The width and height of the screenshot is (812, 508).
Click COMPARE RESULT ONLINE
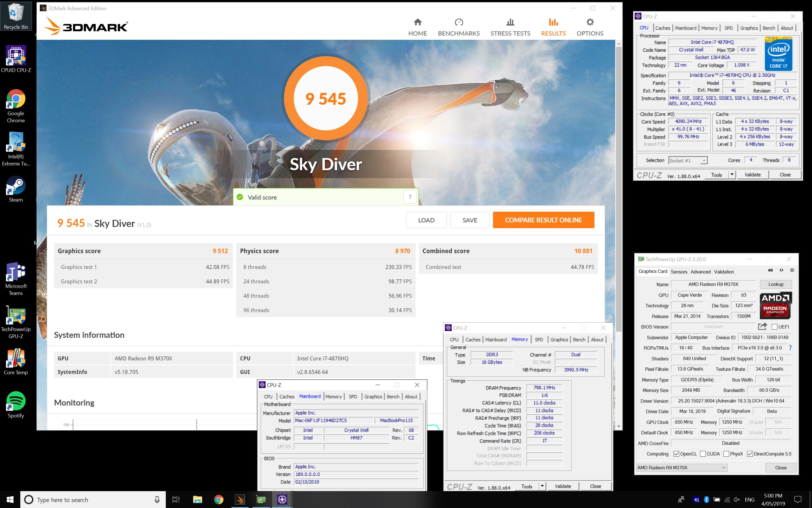point(544,220)
